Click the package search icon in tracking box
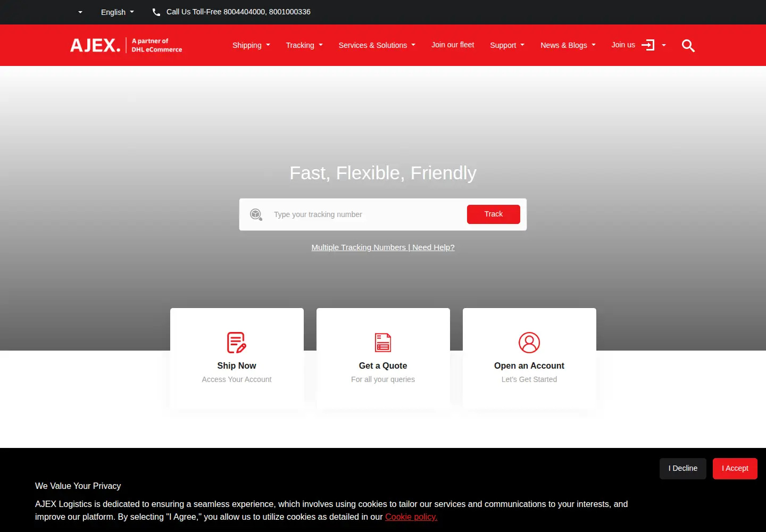This screenshot has width=766, height=532. [x=256, y=214]
